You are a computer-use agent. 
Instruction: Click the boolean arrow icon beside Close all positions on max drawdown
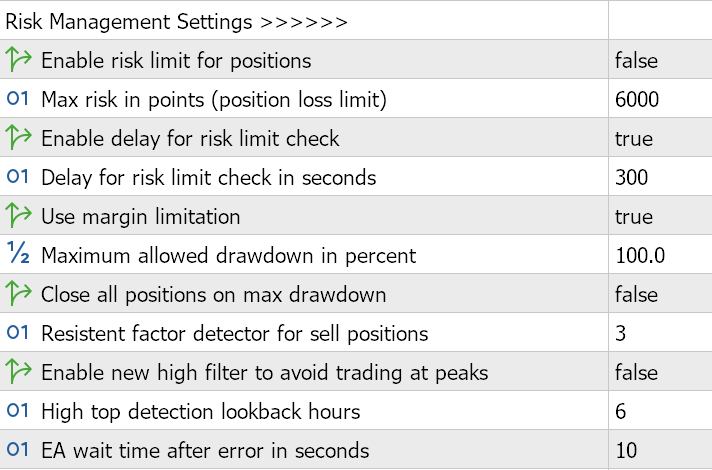tap(18, 294)
